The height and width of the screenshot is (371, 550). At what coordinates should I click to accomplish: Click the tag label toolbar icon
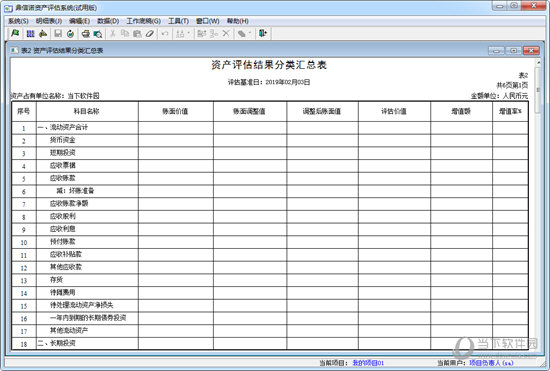[241, 34]
